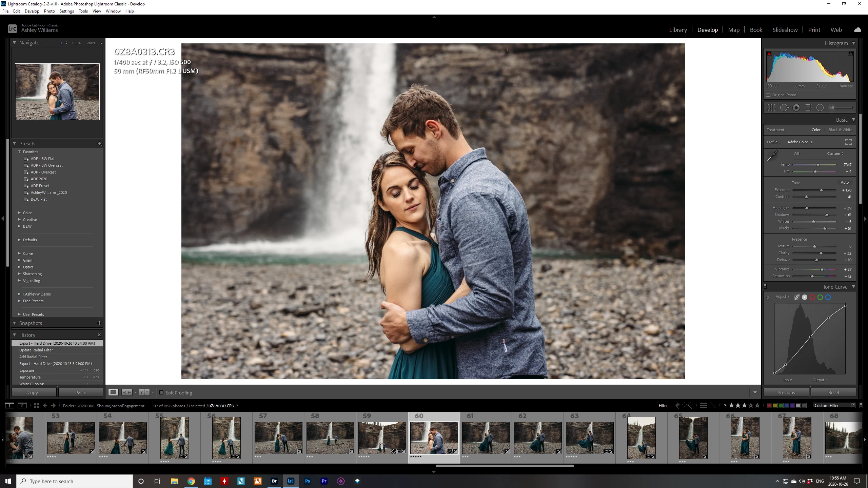Select filmstrip thumbnail number 61
The image size is (868, 488).
(486, 438)
